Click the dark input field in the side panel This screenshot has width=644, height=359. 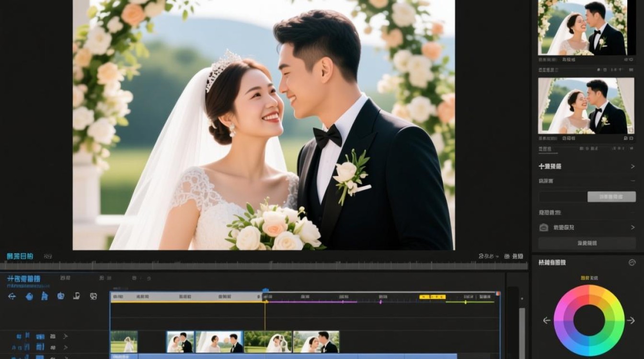tap(563, 197)
